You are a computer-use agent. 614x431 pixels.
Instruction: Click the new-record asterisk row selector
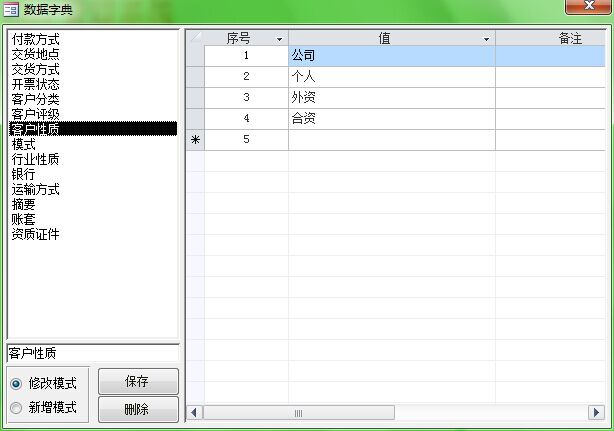(195, 140)
